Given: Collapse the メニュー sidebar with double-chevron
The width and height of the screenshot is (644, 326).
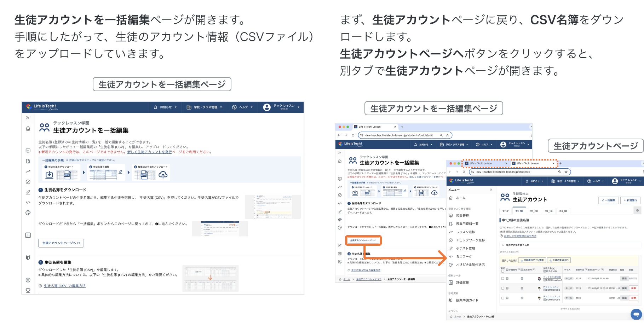Looking at the screenshot, I should 491,190.
